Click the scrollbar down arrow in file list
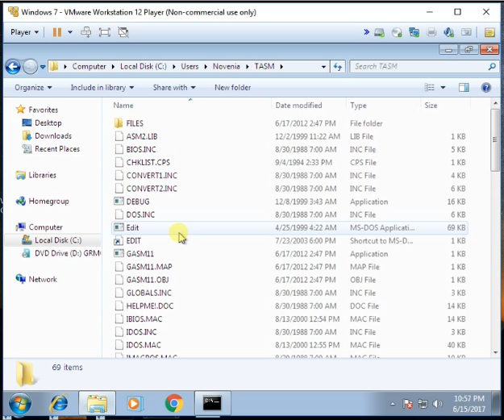Viewport: 504px width, 420px height. click(495, 352)
